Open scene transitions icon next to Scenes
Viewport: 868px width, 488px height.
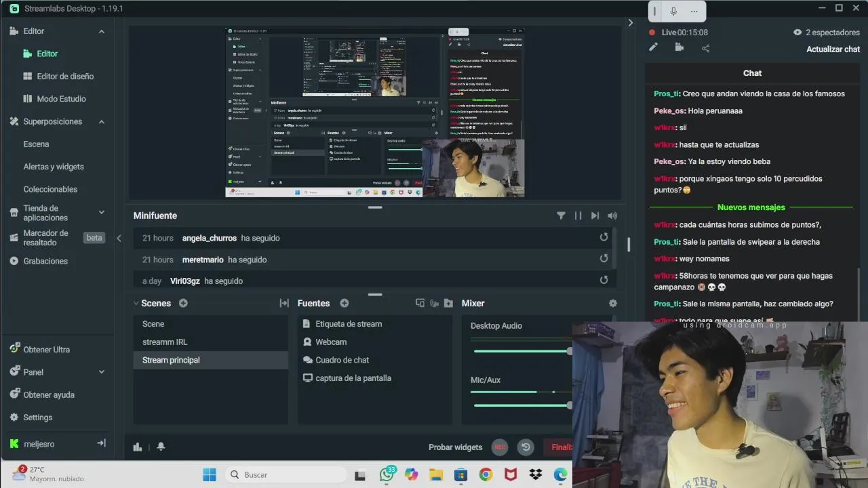point(284,303)
